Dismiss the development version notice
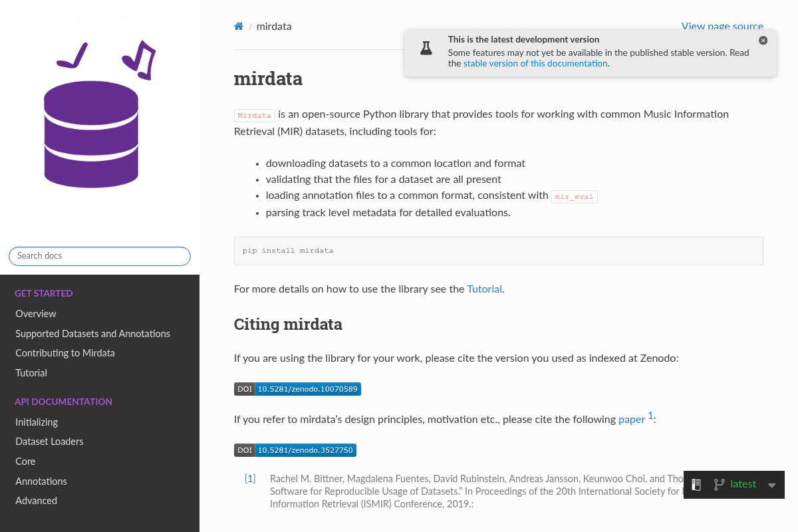Viewport: 798px width, 532px height. click(x=763, y=41)
